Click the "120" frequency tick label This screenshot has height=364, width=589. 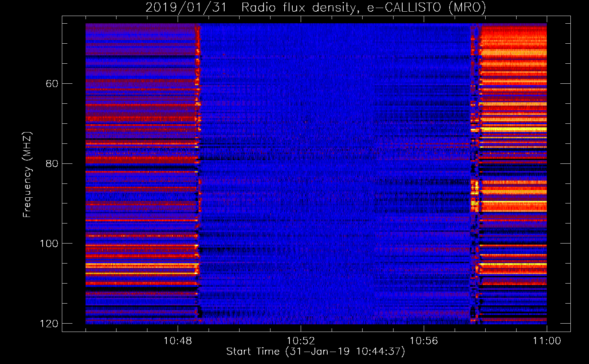coord(49,324)
